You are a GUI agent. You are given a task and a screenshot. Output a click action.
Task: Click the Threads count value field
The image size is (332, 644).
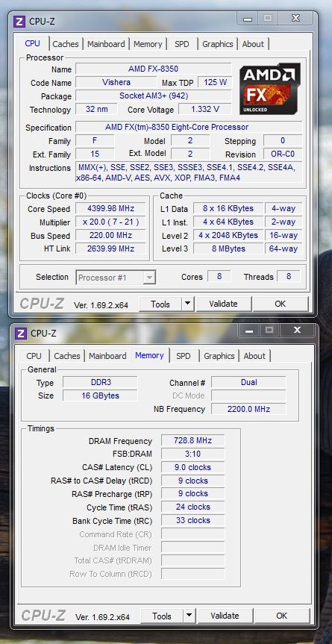(289, 276)
